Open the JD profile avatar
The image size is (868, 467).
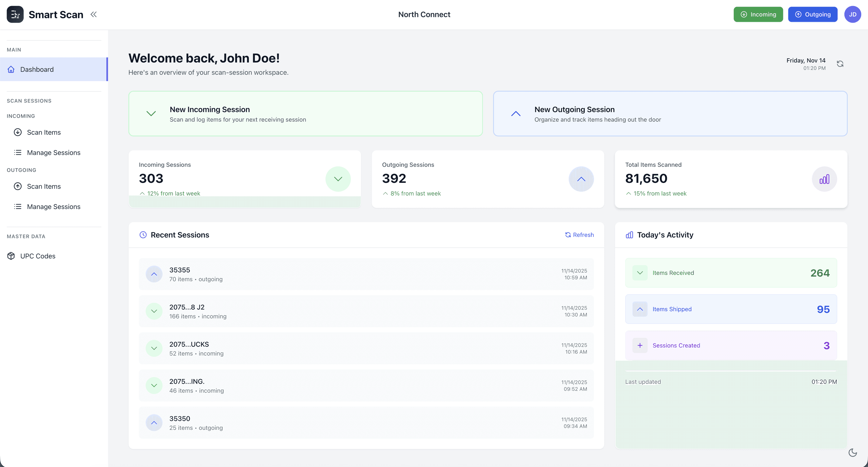point(853,14)
